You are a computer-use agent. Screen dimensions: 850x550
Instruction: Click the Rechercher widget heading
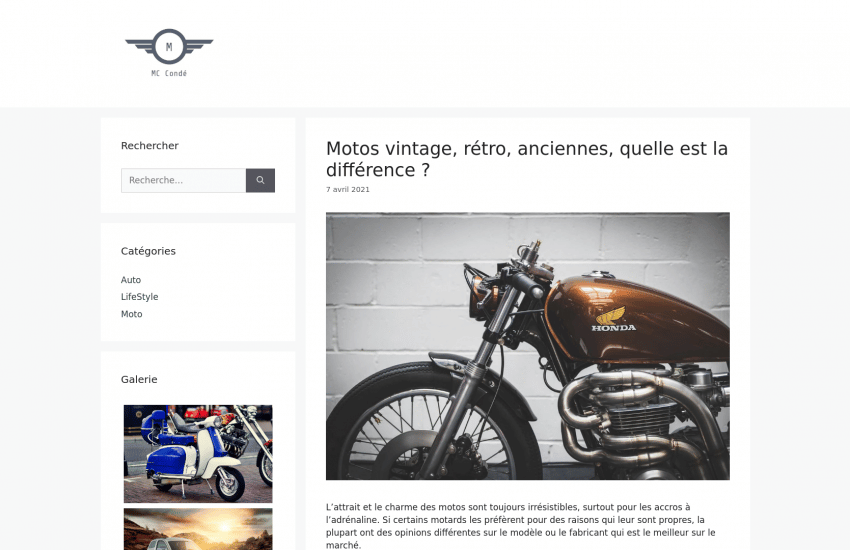tap(150, 145)
